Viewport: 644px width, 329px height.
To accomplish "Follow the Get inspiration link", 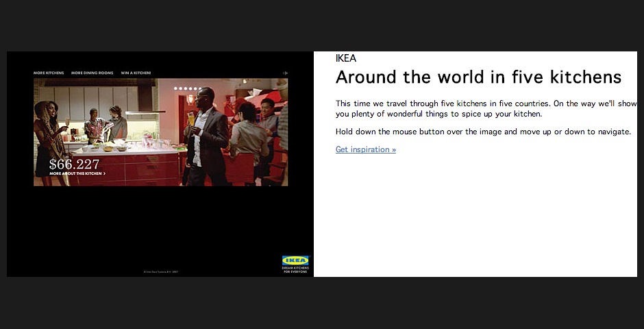I will tap(366, 149).
